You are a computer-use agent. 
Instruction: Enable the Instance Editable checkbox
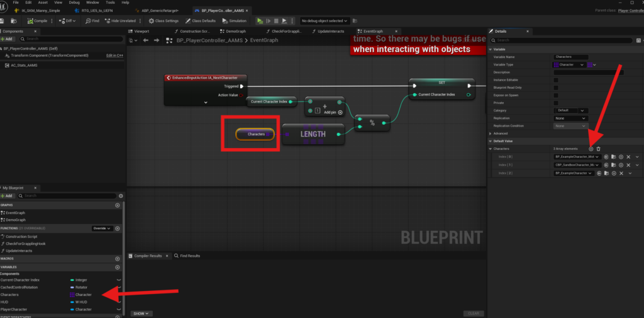(555, 80)
